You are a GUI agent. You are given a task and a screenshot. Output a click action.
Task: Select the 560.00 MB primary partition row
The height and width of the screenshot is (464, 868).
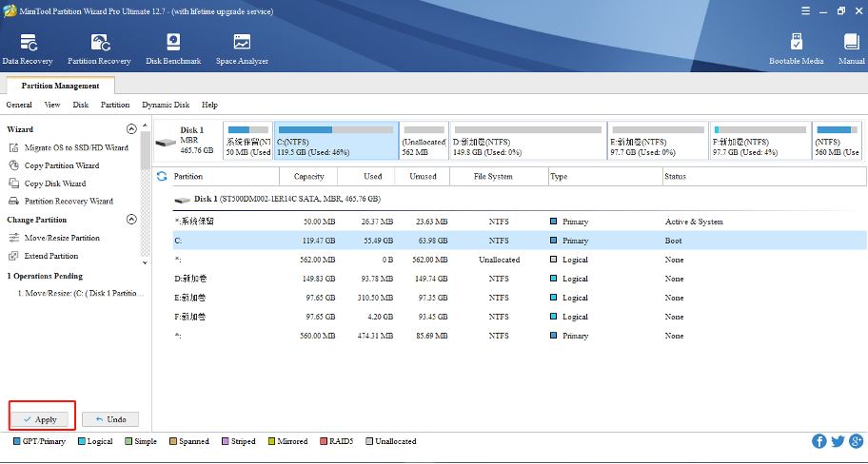(x=520, y=336)
